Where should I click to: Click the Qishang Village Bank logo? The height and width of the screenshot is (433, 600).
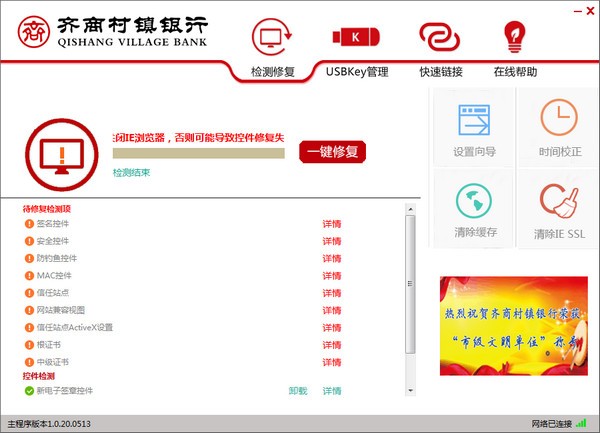coord(112,32)
